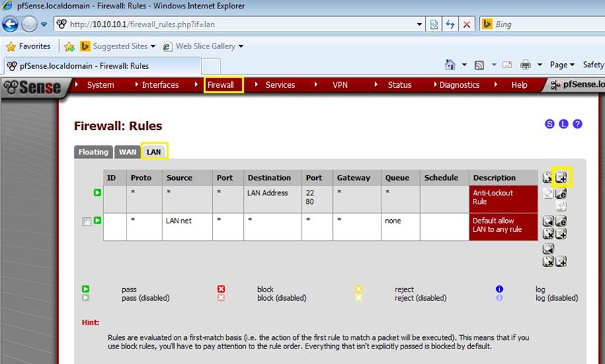The width and height of the screenshot is (605, 364).
Task: Open Suggested Sites dropdown
Action: click(x=117, y=46)
